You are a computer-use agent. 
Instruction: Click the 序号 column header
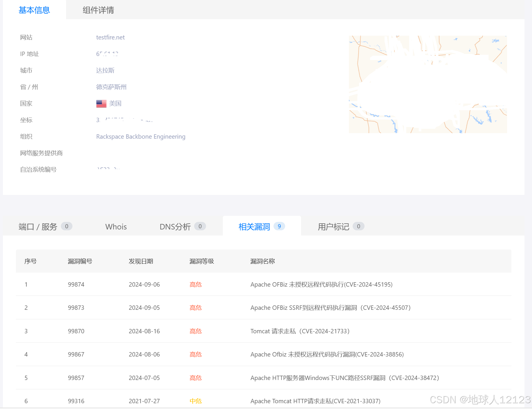[30, 261]
